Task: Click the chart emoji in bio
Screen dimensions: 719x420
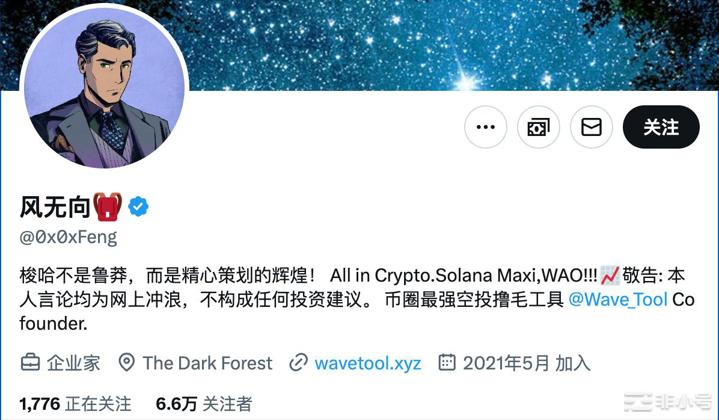Action: [609, 275]
